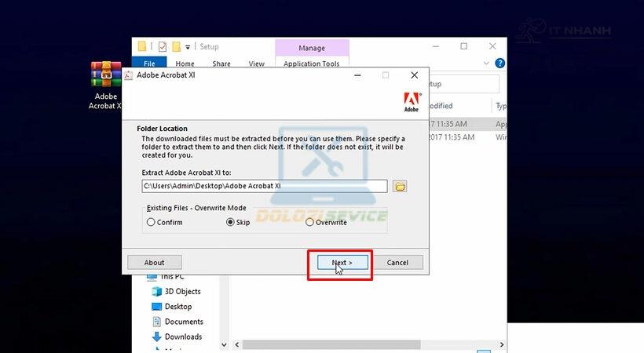Click the About button
The width and height of the screenshot is (644, 353).
pyautogui.click(x=155, y=263)
